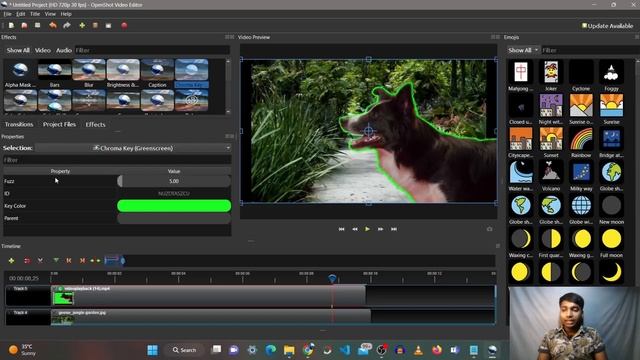
Task: Open the Edit menu
Action: coord(21,14)
